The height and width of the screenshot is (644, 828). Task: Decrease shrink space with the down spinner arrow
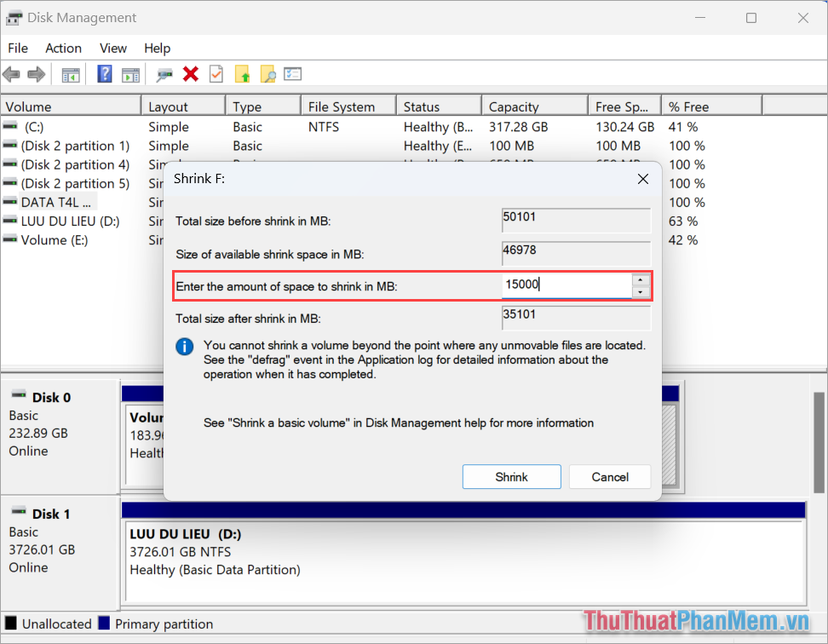pos(640,290)
